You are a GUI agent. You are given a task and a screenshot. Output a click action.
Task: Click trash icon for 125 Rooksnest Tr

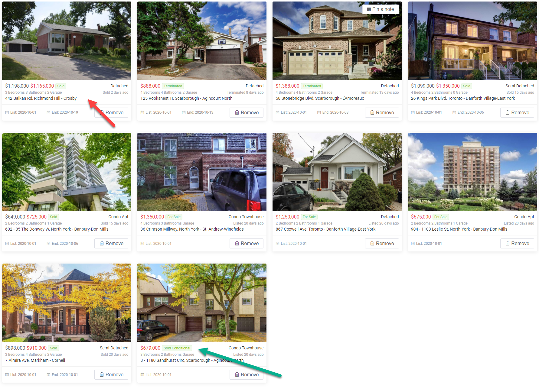[237, 112]
